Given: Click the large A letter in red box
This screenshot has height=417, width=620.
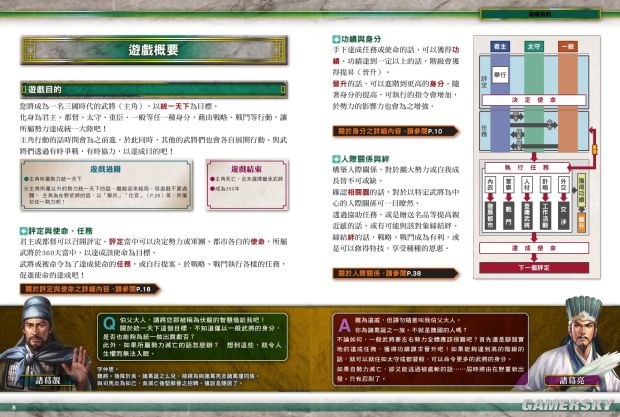Looking at the screenshot, I should tap(344, 325).
